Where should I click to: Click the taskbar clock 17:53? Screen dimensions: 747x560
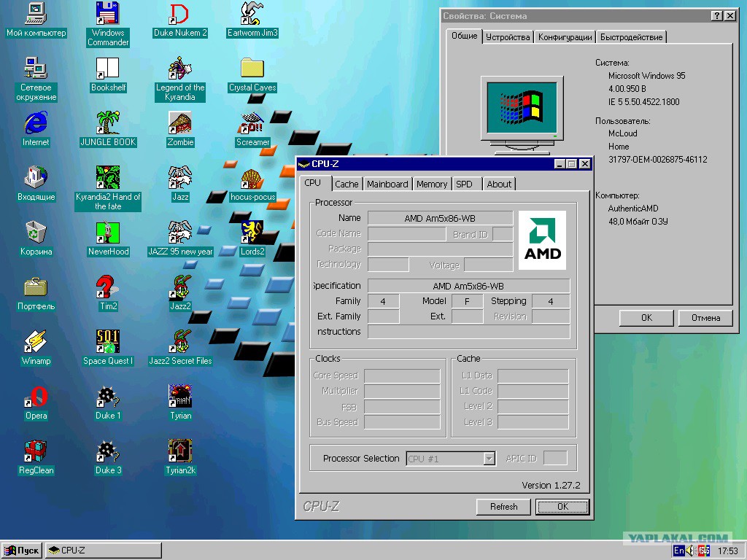tap(727, 551)
